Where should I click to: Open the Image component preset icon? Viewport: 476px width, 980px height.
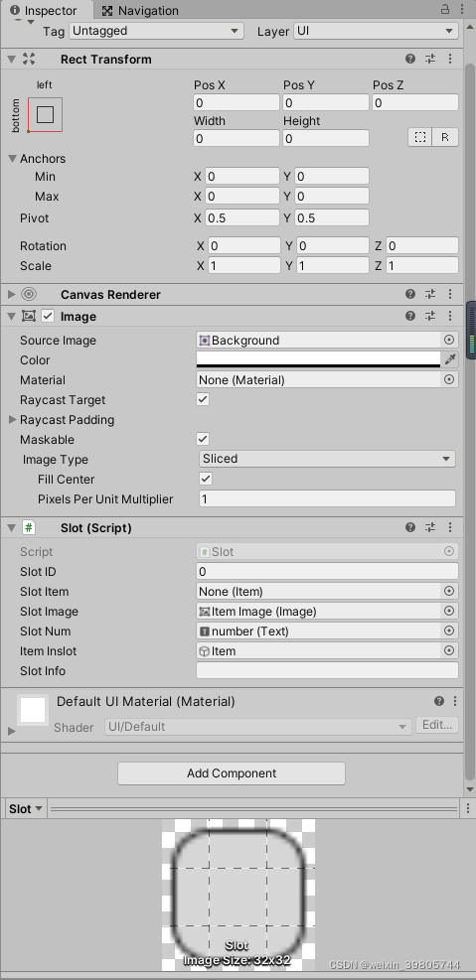tap(430, 317)
